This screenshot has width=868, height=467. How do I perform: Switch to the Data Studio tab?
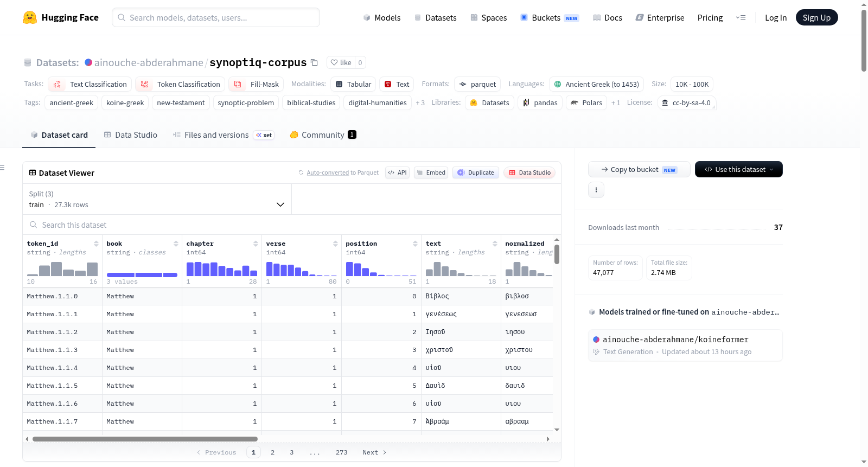coord(131,135)
